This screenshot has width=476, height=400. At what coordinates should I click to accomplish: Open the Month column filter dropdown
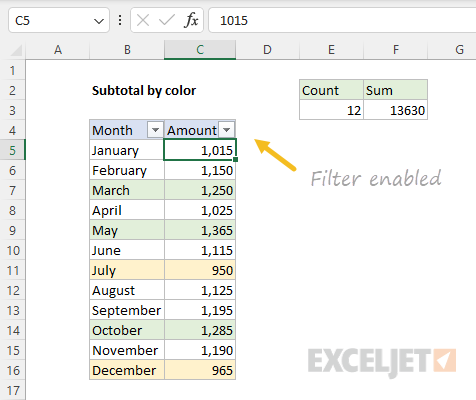coord(155,130)
